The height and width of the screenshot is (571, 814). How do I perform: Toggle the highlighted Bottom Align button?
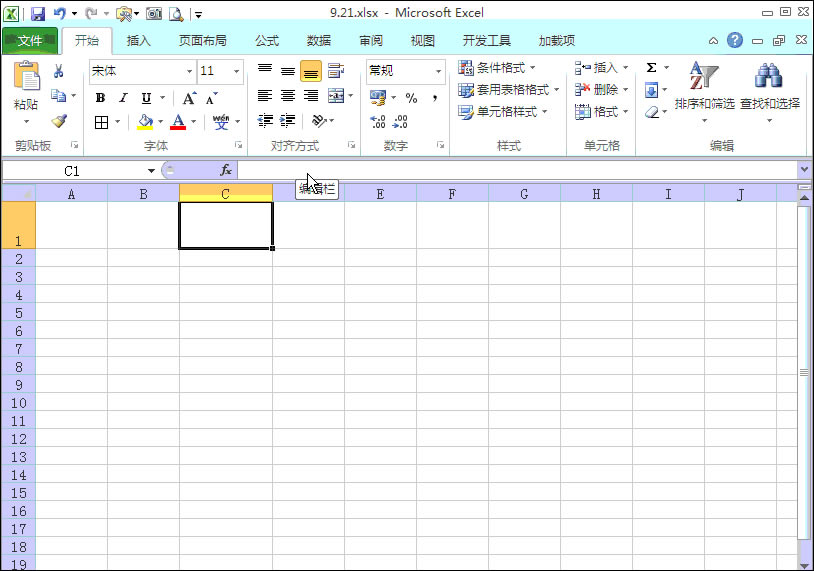[311, 71]
